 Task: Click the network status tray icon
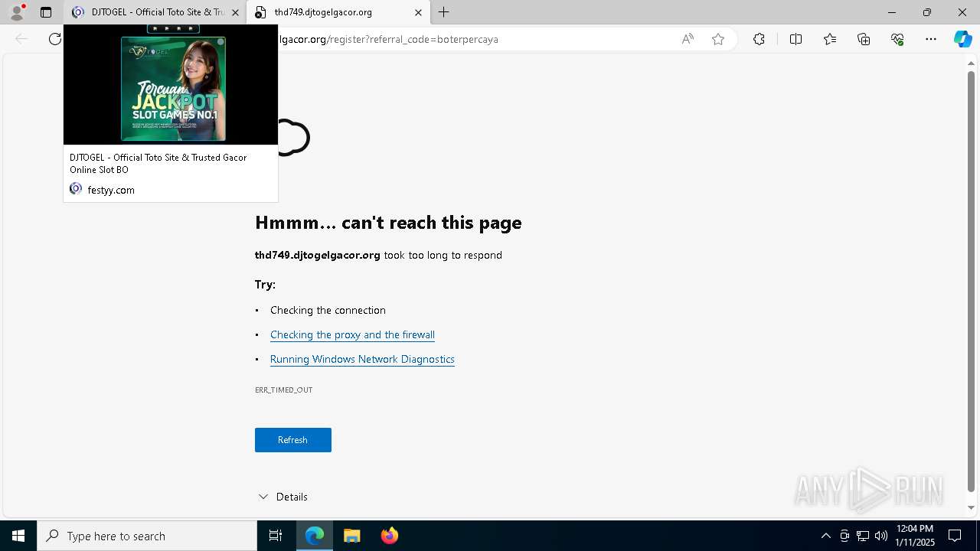(x=863, y=536)
